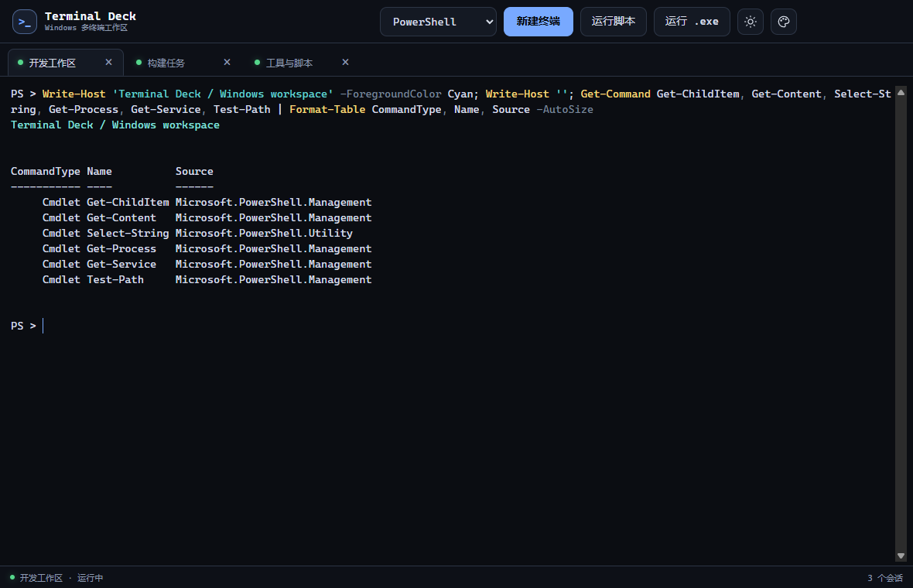Click the 新建终端 button

pyautogui.click(x=538, y=22)
